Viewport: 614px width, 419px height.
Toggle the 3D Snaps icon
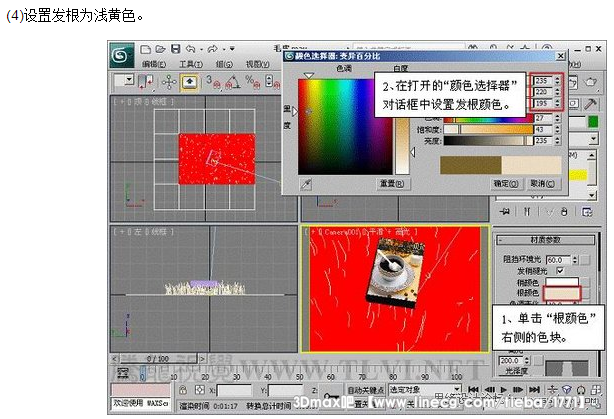(x=213, y=81)
